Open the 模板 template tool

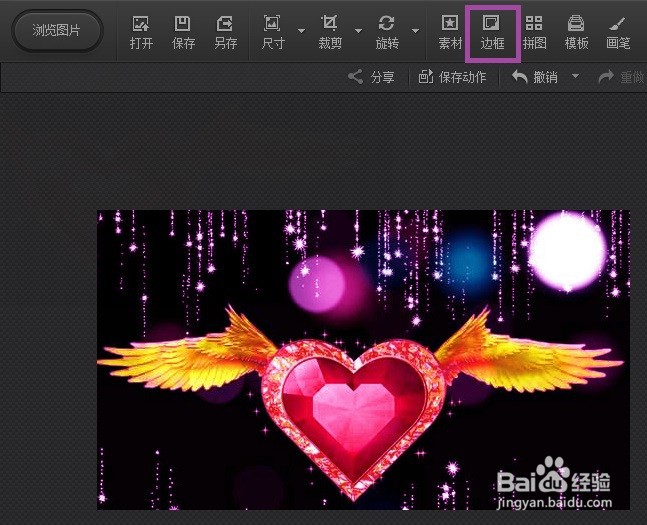[x=576, y=32]
